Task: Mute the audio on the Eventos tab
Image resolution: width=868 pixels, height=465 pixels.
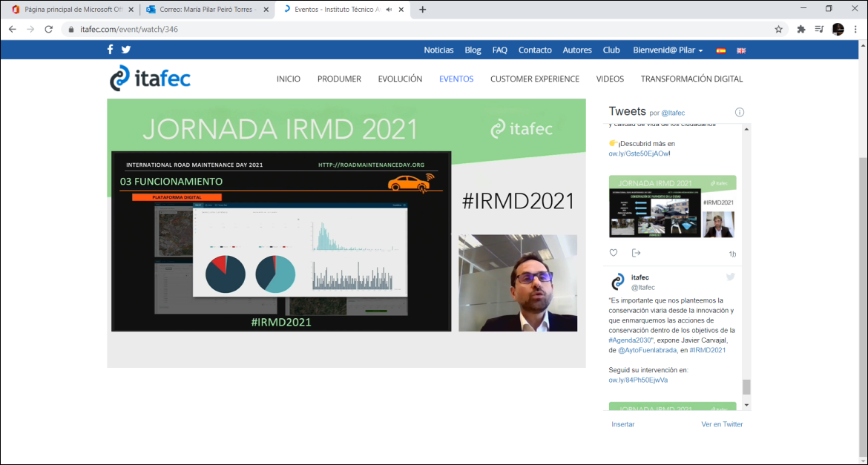Action: (389, 10)
